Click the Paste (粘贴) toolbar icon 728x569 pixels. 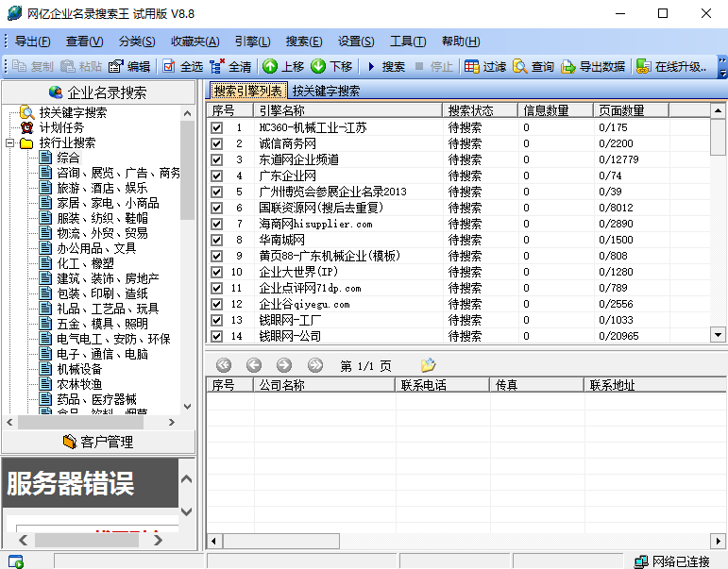pyautogui.click(x=68, y=66)
